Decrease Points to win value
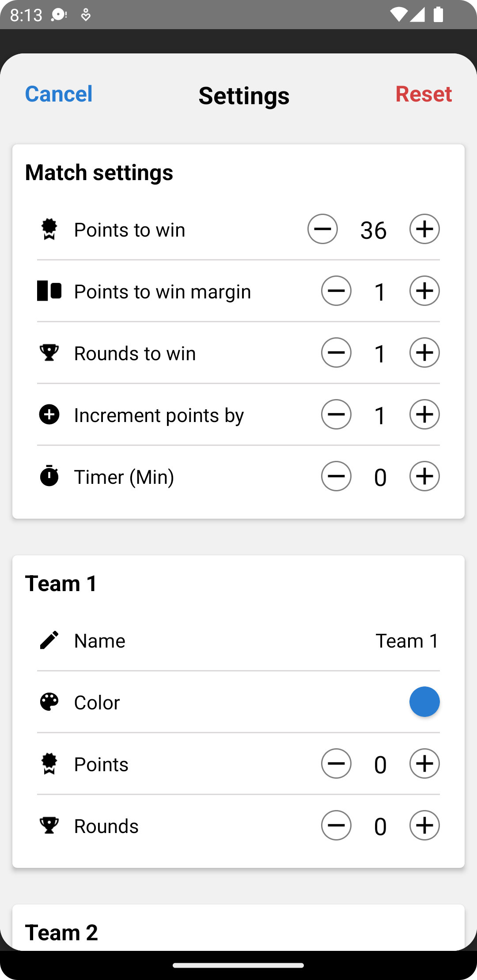Viewport: 477px width, 980px height. point(322,229)
